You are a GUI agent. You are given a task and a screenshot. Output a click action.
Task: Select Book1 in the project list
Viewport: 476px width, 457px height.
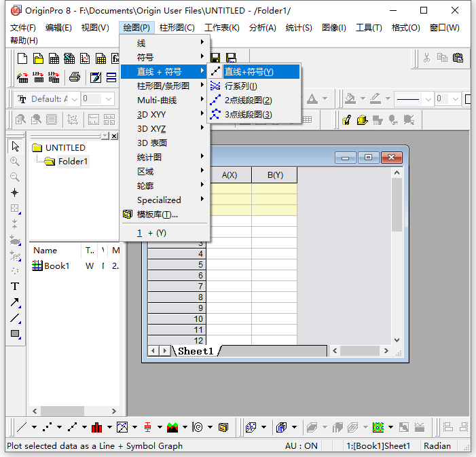pos(57,266)
